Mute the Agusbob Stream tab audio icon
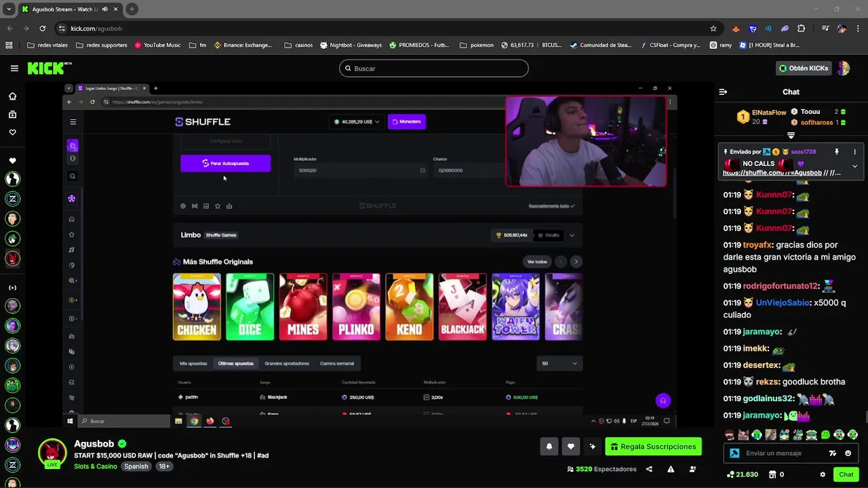 point(104,9)
